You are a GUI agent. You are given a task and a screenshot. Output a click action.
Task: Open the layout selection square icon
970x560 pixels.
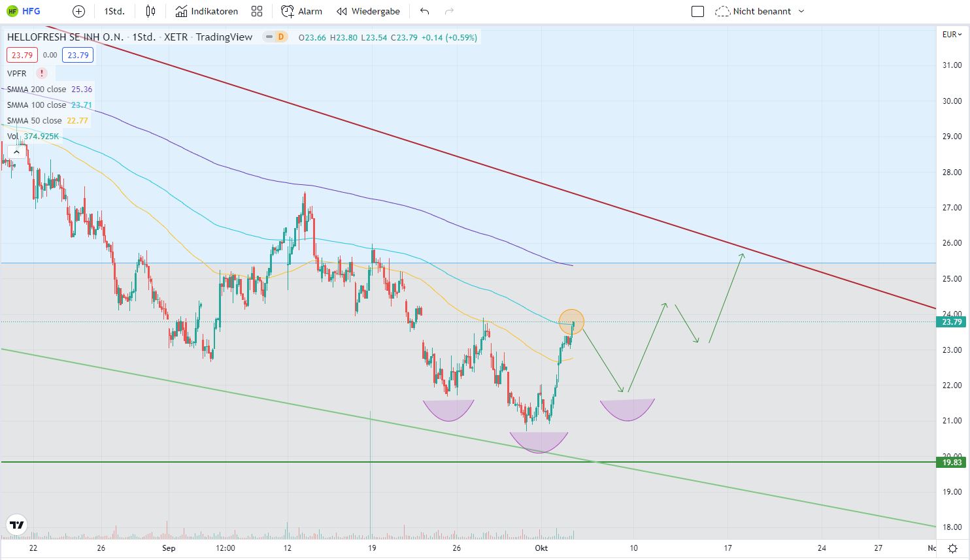tap(697, 11)
